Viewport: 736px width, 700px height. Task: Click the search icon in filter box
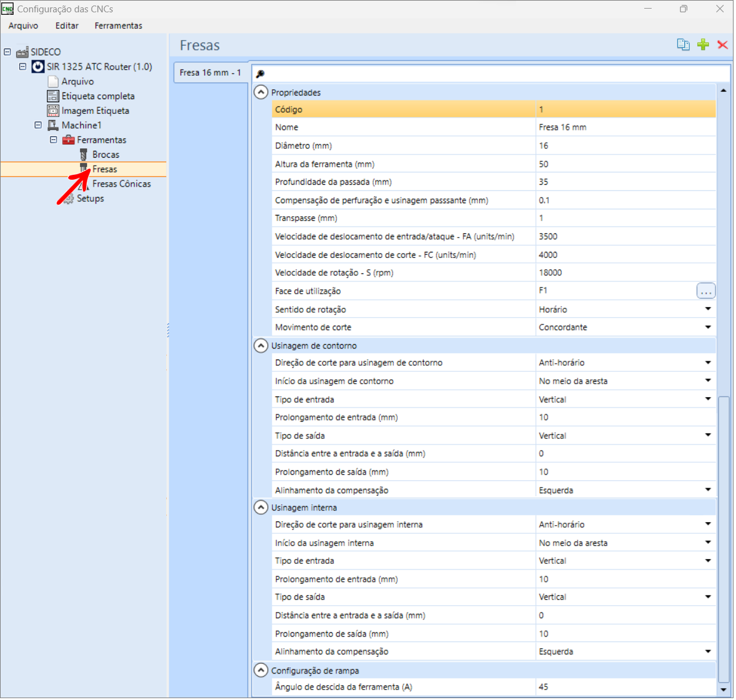click(261, 74)
